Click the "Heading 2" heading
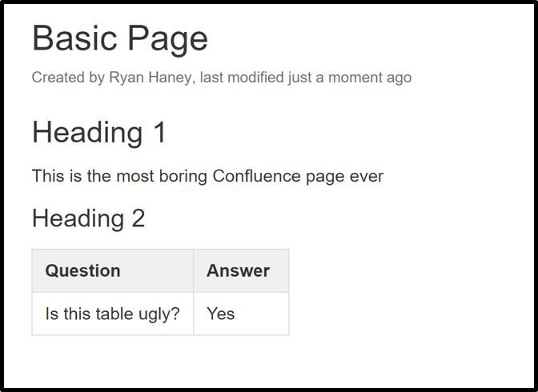 (89, 219)
